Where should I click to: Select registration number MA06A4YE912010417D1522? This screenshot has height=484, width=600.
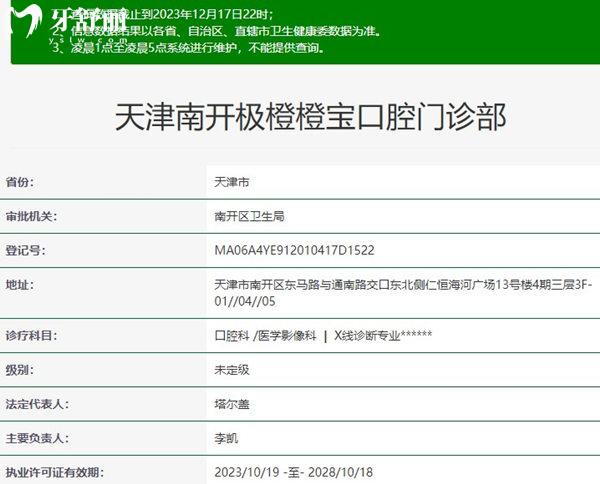coord(294,250)
